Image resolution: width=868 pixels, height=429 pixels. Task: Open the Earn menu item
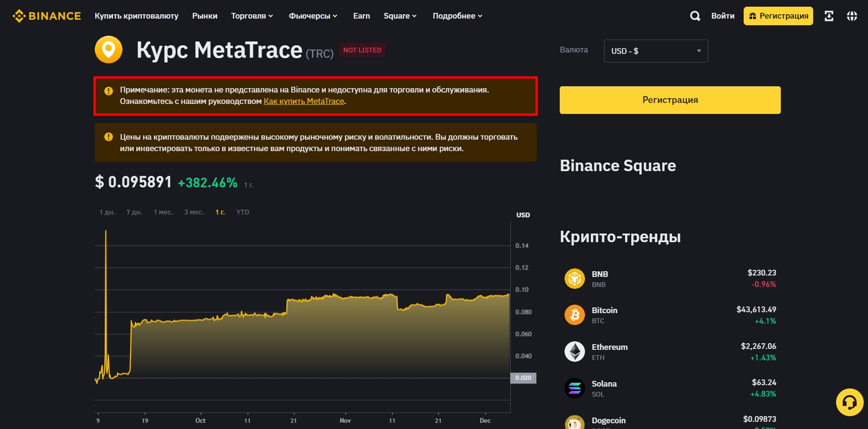[x=362, y=16]
